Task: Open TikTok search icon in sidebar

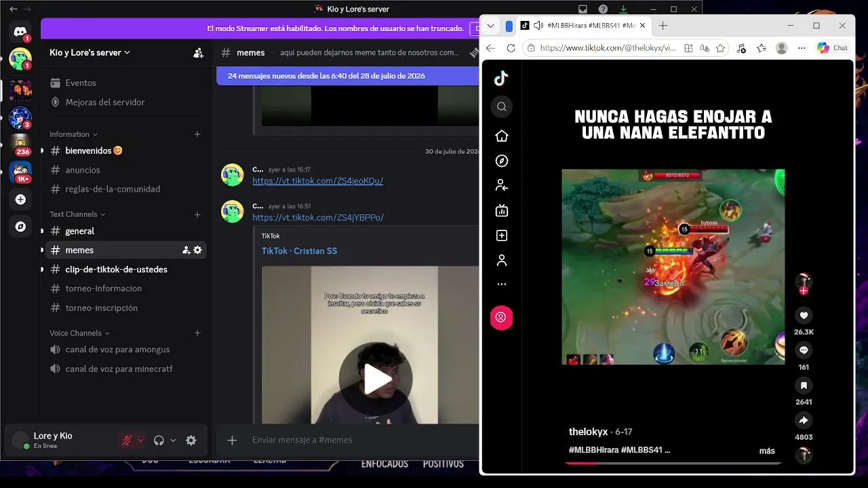Action: [x=502, y=106]
